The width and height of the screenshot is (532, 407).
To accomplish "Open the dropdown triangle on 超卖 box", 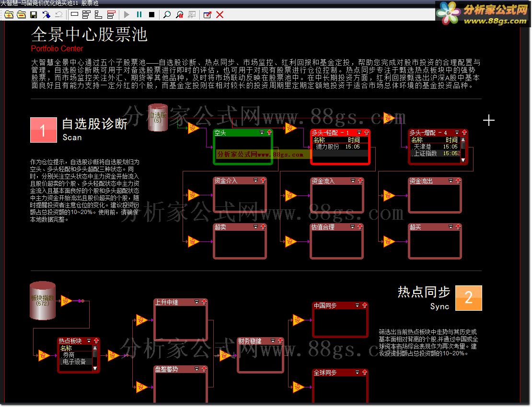I will (256, 226).
